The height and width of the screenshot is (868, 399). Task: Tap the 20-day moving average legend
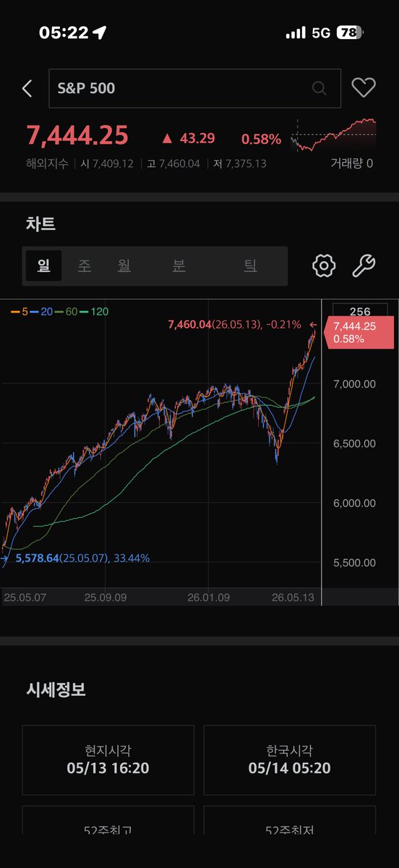coord(41,312)
